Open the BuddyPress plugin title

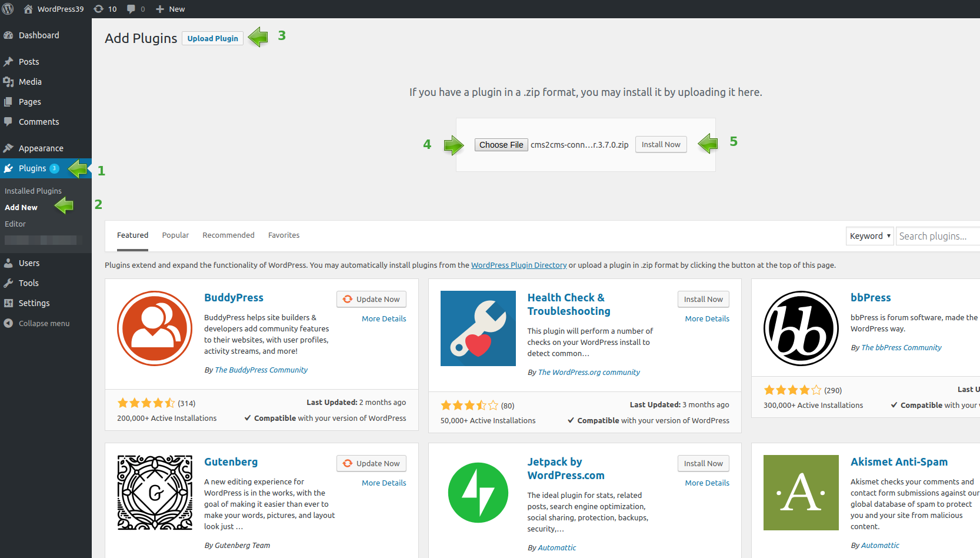[x=234, y=298]
